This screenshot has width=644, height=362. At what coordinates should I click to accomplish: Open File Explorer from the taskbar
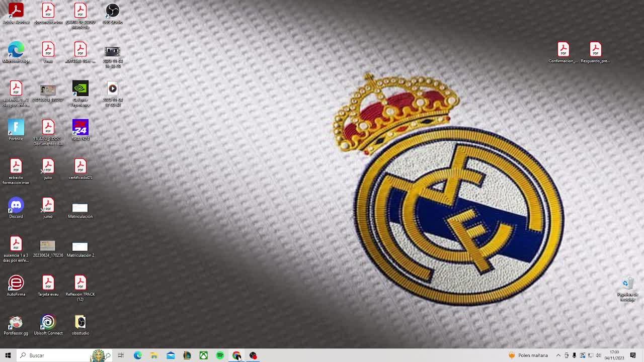pyautogui.click(x=154, y=355)
